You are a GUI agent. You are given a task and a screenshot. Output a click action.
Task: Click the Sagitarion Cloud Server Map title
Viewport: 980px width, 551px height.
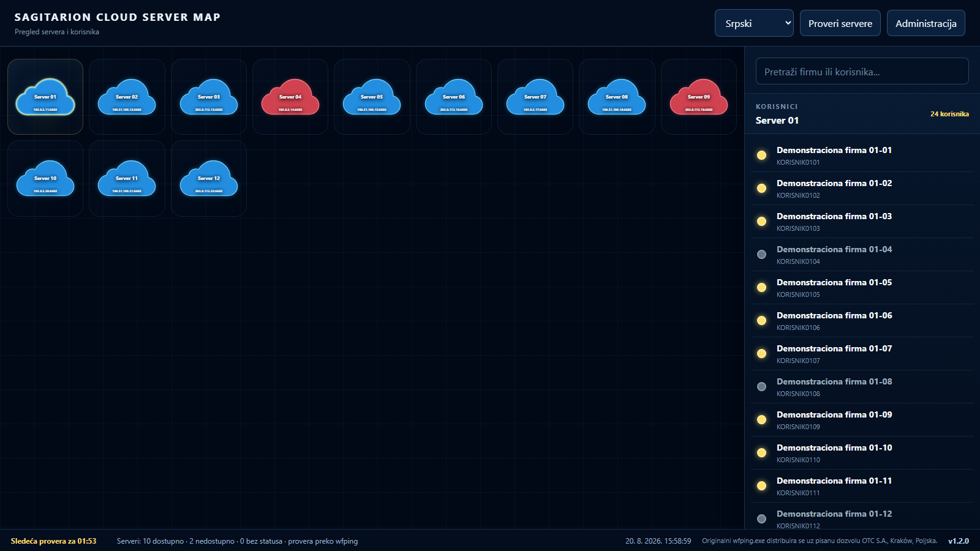(x=118, y=17)
